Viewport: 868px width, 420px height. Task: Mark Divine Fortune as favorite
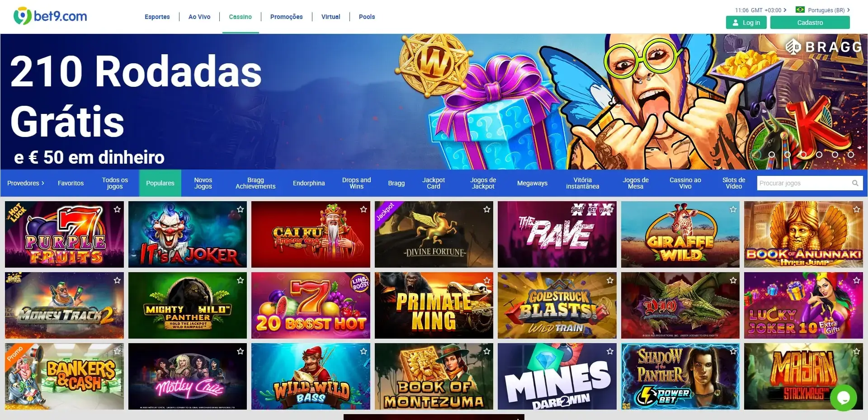click(487, 209)
